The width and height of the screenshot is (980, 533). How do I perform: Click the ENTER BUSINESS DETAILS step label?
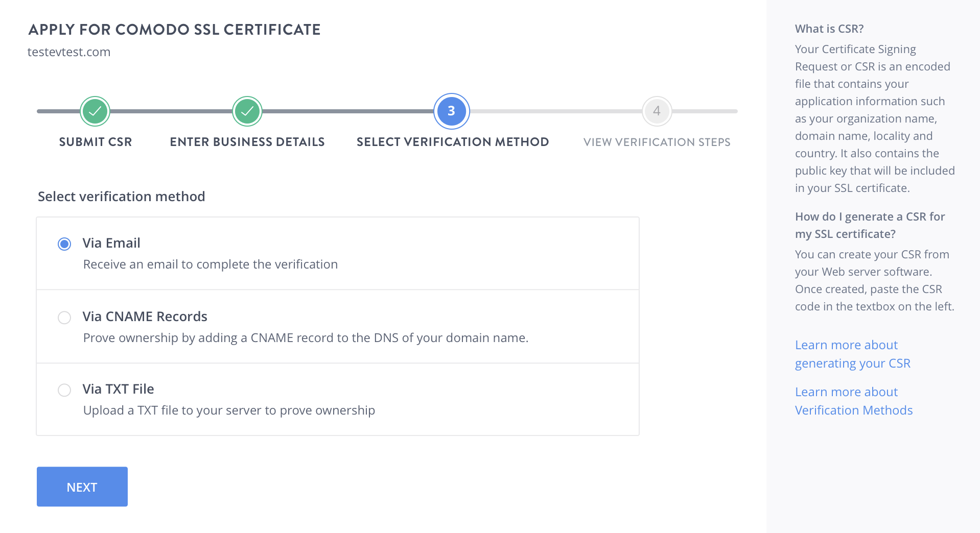[247, 142]
